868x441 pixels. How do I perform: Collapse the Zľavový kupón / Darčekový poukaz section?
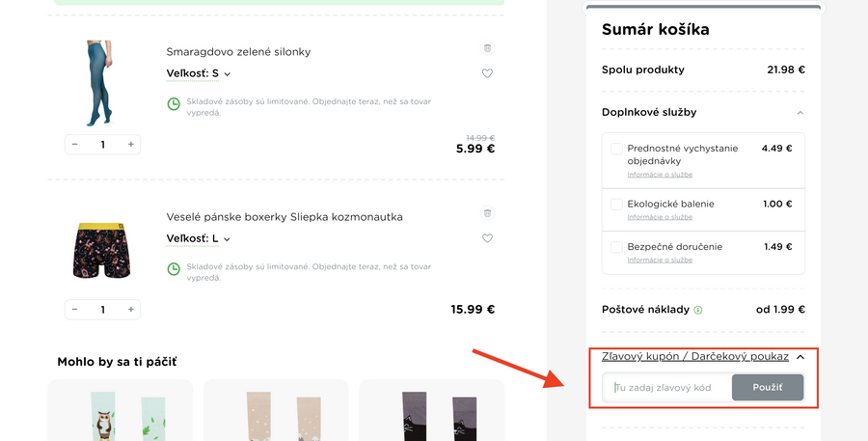tap(800, 357)
